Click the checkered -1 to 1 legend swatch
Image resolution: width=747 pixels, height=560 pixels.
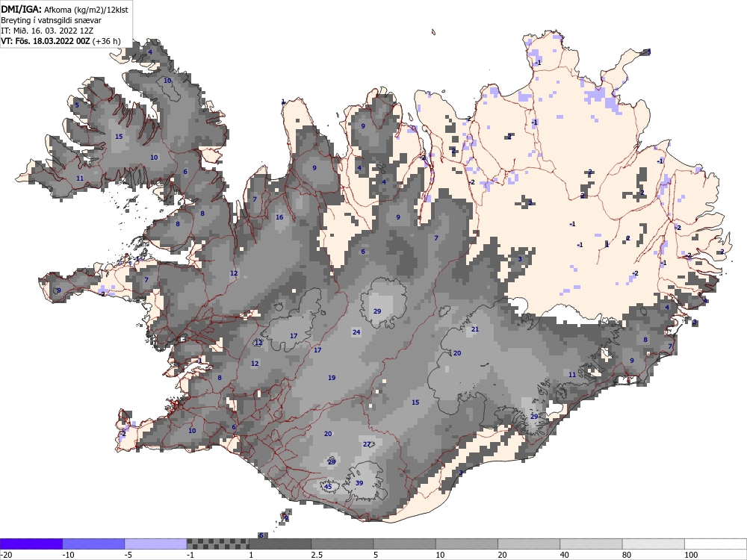pyautogui.click(x=217, y=544)
